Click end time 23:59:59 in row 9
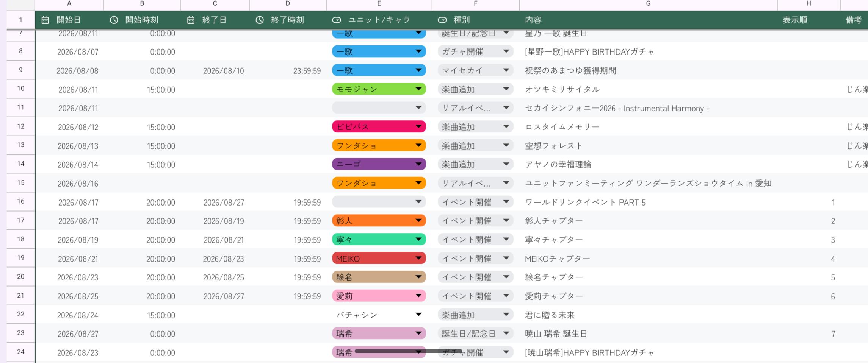Image resolution: width=868 pixels, height=363 pixels. (x=307, y=71)
